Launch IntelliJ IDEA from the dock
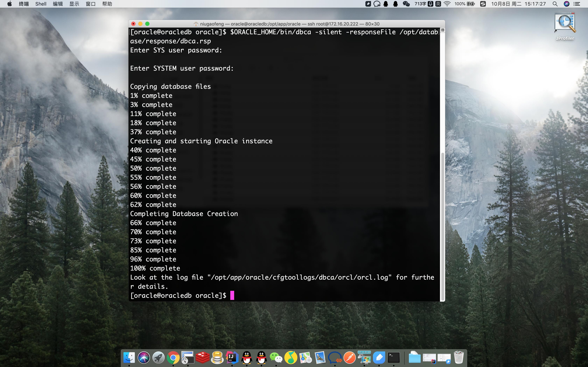This screenshot has height=367, width=588. [x=232, y=358]
